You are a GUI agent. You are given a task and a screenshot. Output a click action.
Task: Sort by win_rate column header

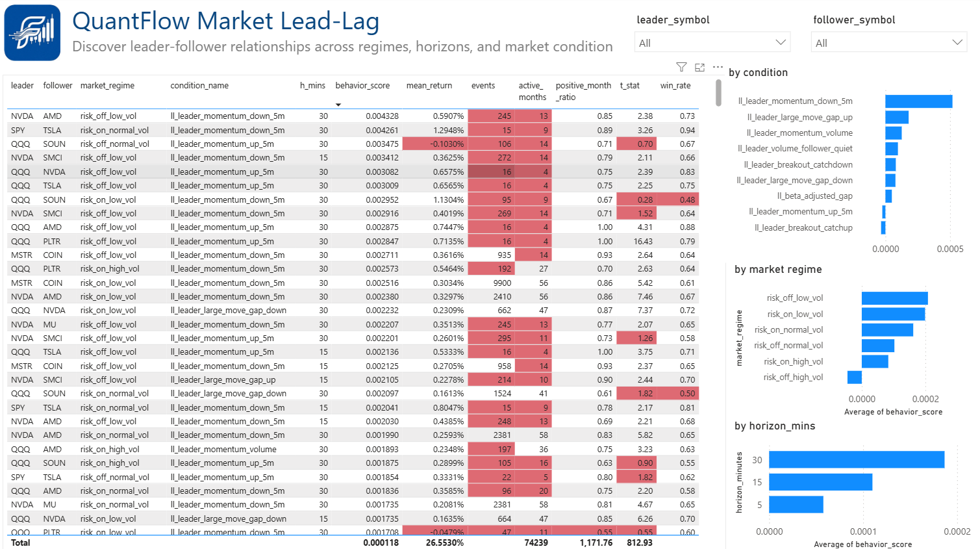coord(675,86)
